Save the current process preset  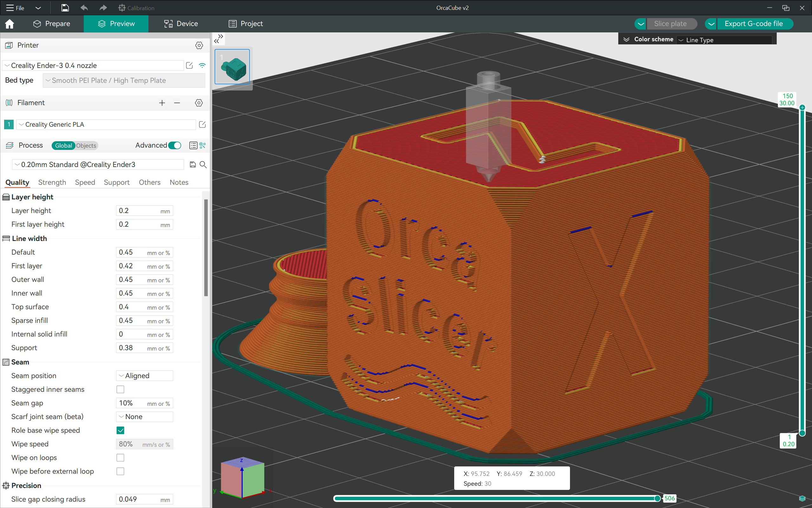click(193, 165)
